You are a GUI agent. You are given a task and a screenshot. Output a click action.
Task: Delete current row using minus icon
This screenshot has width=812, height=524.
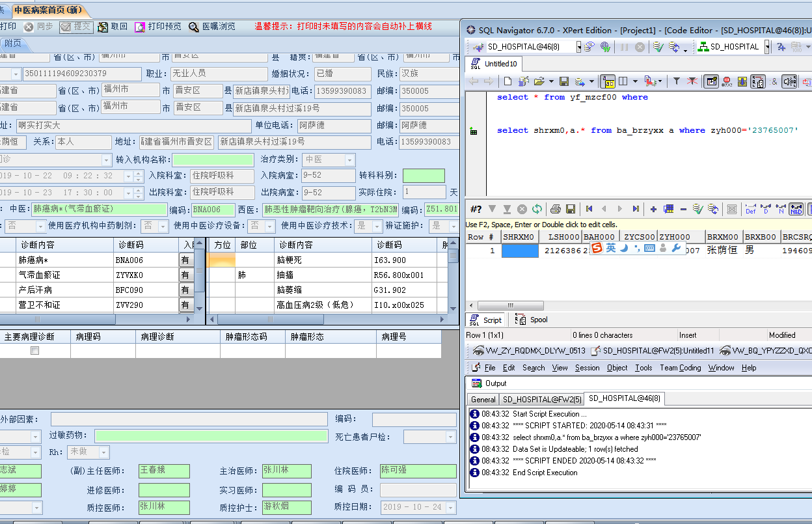(683, 209)
